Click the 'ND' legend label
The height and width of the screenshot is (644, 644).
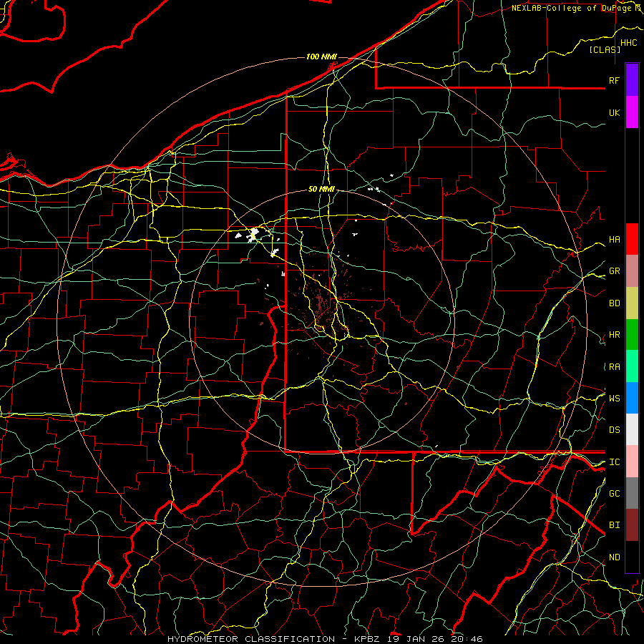point(615,557)
